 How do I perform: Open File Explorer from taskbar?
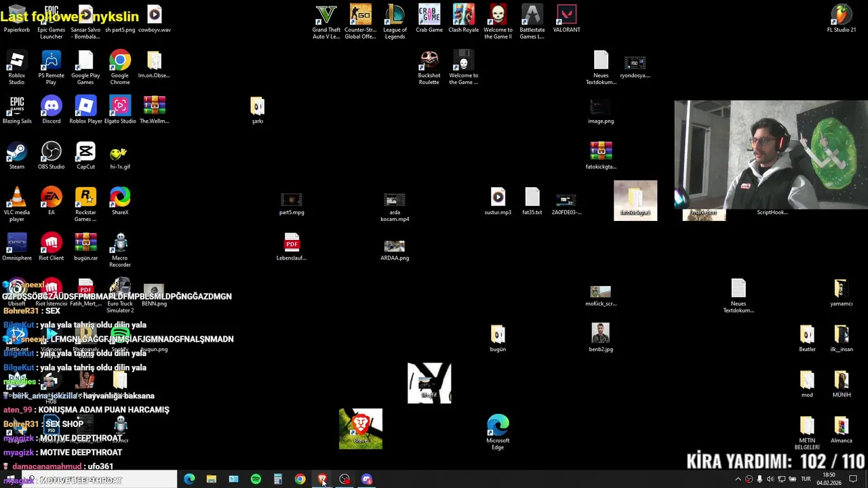coord(211,479)
